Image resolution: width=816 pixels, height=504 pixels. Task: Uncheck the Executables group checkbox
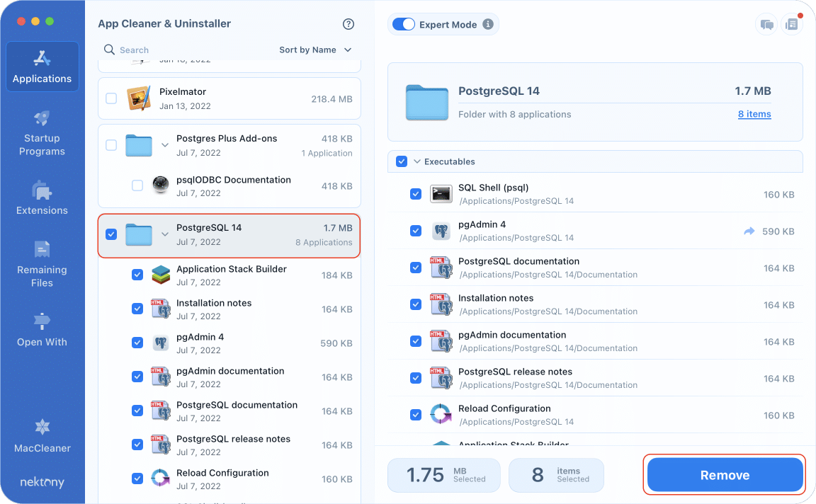[401, 161]
